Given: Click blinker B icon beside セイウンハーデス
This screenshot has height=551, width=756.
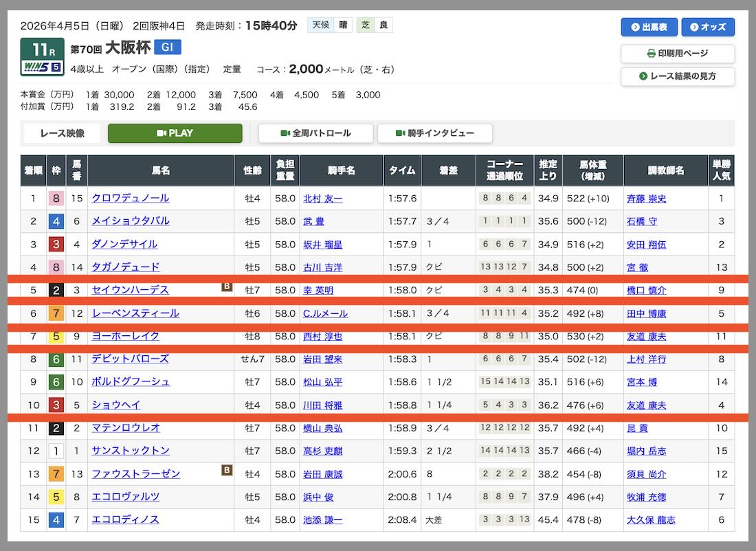Looking at the screenshot, I should 227,286.
